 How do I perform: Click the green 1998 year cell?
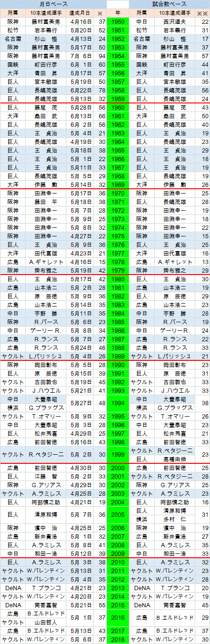tap(118, 442)
